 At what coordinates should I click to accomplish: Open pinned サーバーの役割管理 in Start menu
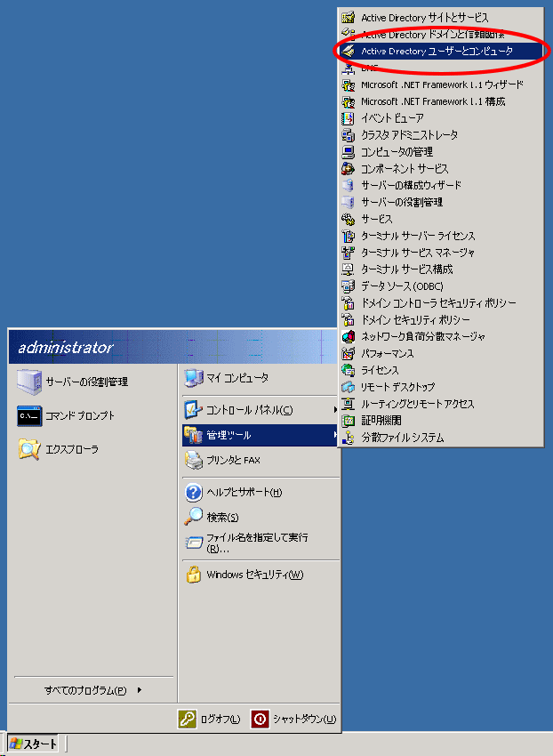click(92, 382)
